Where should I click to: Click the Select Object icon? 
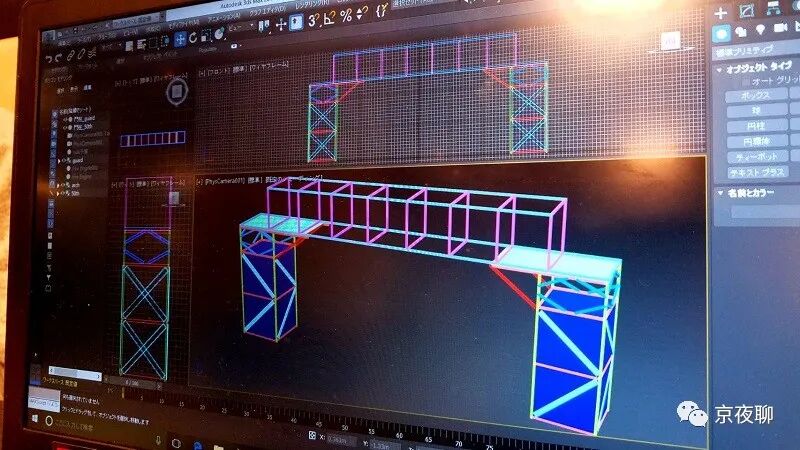(x=130, y=47)
